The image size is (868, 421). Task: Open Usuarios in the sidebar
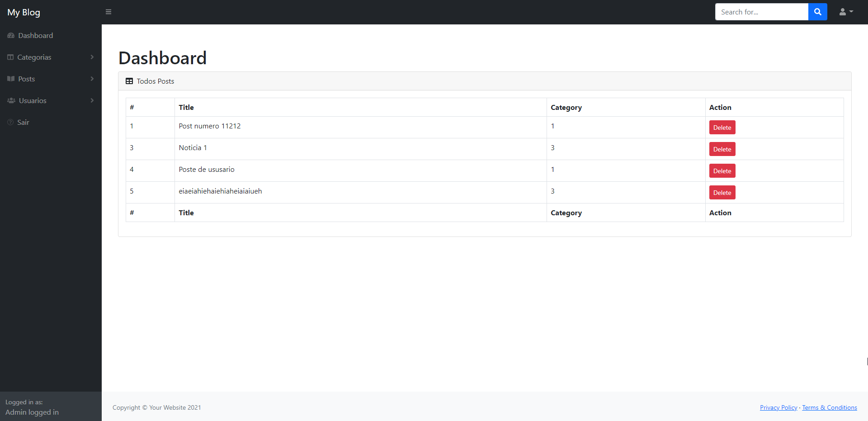click(51, 100)
